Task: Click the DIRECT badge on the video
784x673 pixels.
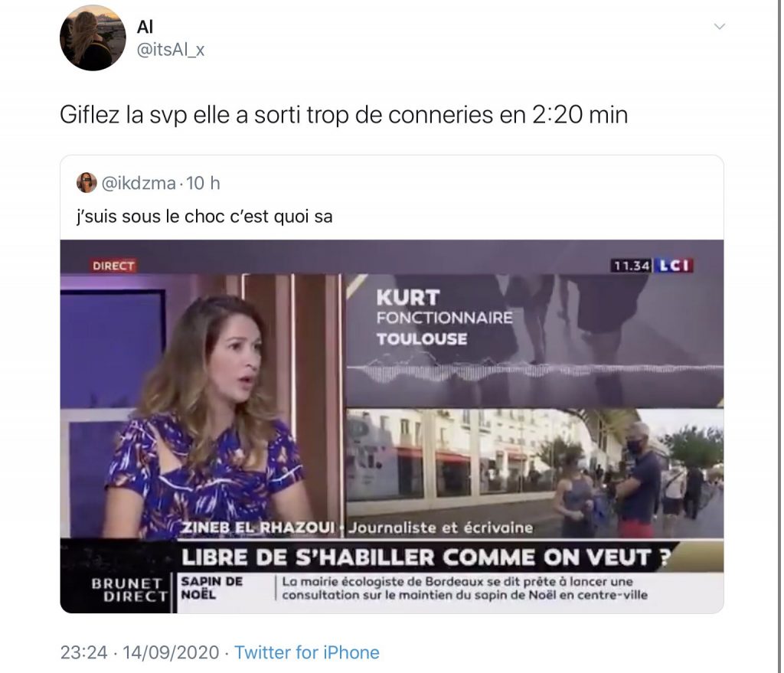Action: click(113, 266)
